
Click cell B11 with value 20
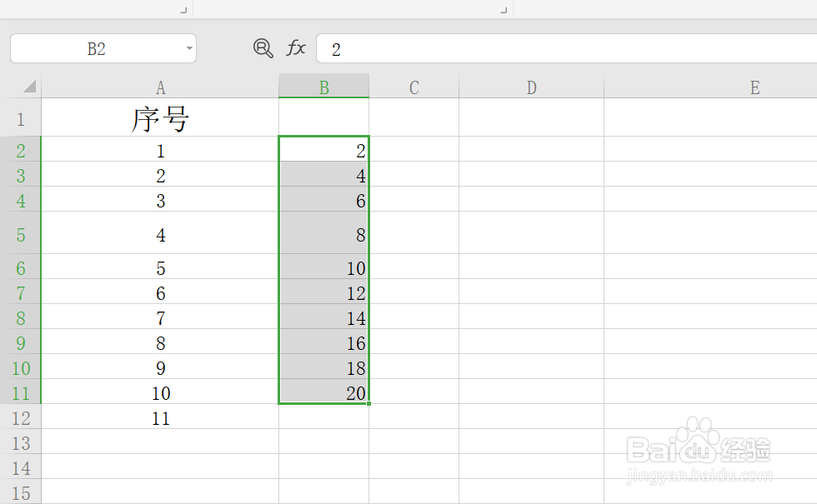324,392
